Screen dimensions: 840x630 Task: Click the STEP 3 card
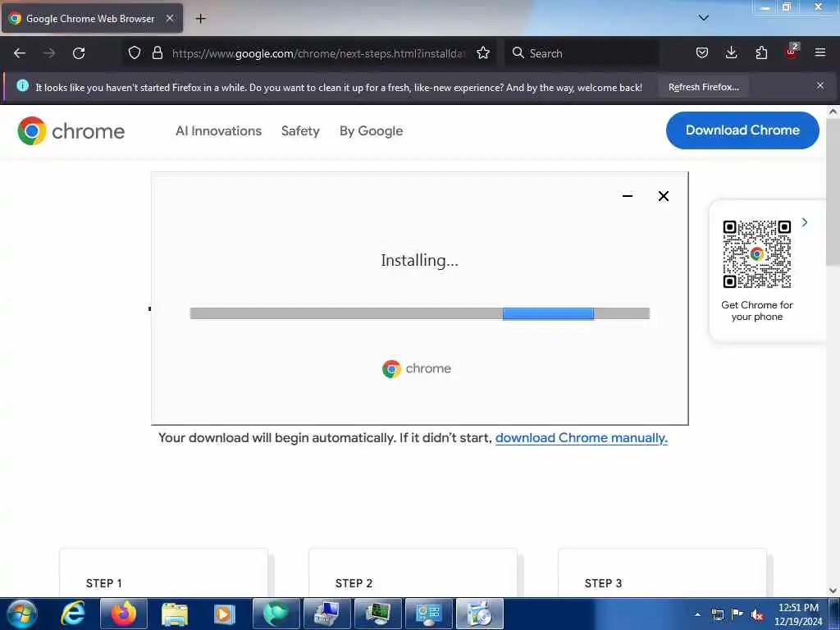[662, 572]
